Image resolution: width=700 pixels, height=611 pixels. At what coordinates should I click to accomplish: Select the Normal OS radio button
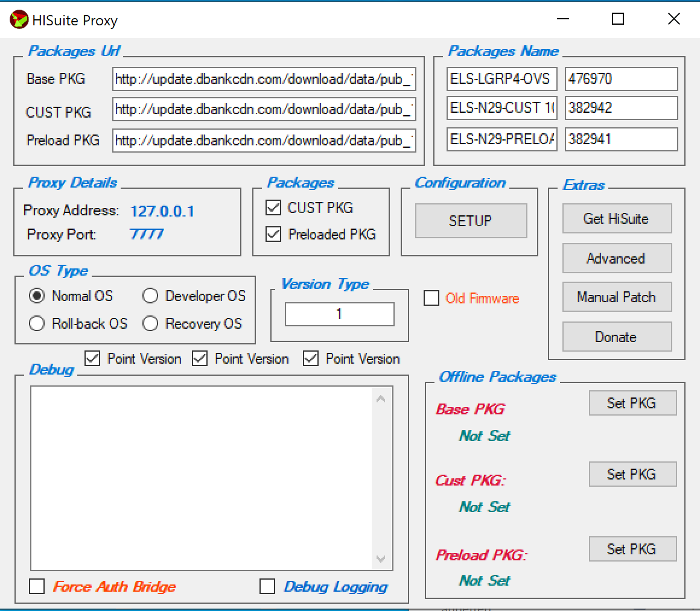(37, 296)
